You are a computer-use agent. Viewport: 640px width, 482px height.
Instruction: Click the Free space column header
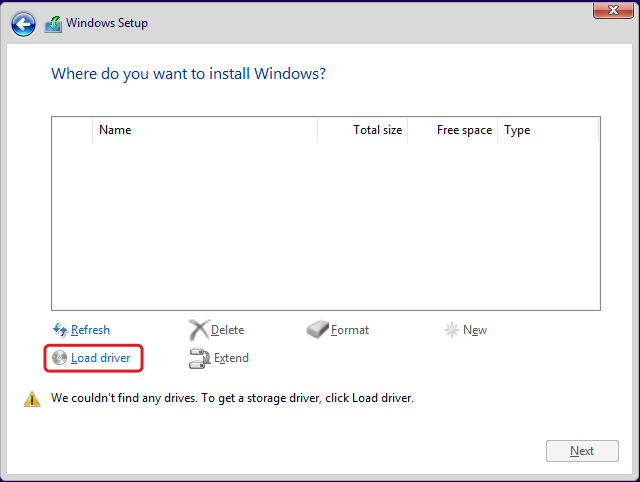point(464,130)
